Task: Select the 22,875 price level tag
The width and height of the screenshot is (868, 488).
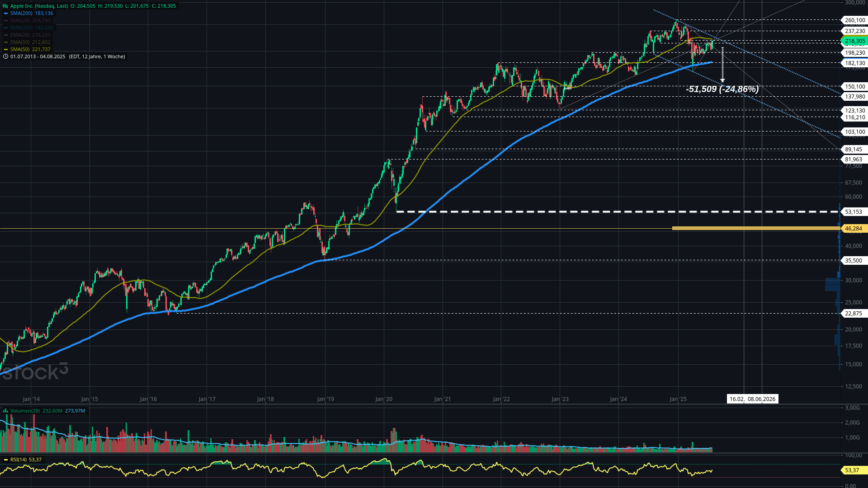Action: (x=854, y=314)
